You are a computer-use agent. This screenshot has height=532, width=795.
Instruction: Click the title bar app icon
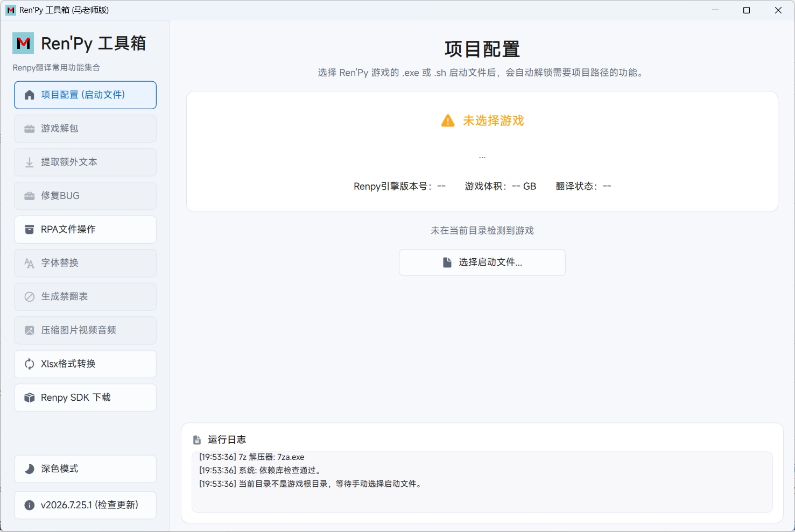tap(11, 10)
